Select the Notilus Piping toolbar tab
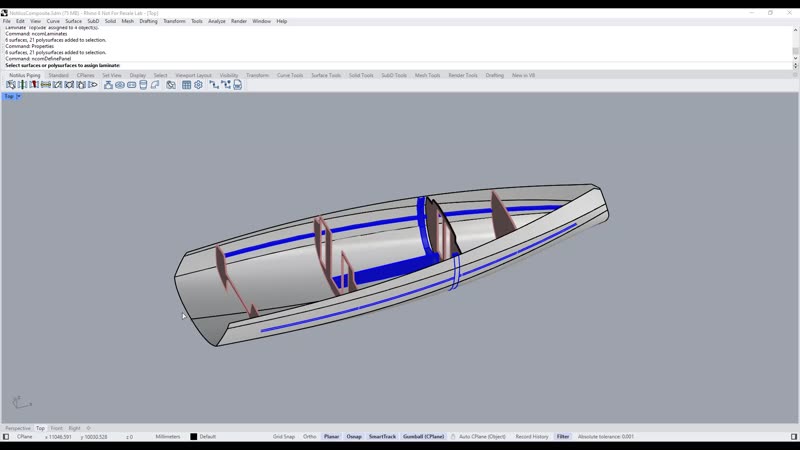The height and width of the screenshot is (450, 800). pos(24,76)
